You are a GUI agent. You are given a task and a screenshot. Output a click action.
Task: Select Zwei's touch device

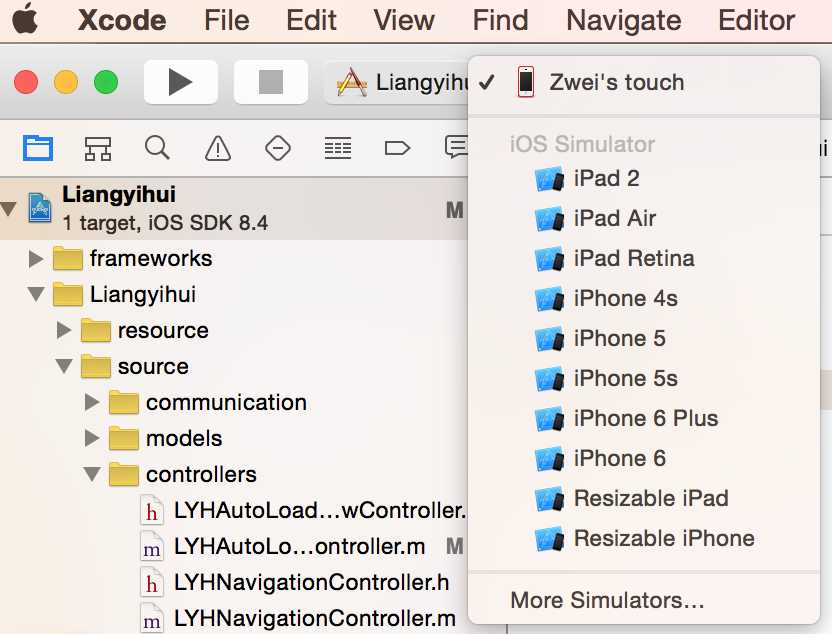coord(644,83)
